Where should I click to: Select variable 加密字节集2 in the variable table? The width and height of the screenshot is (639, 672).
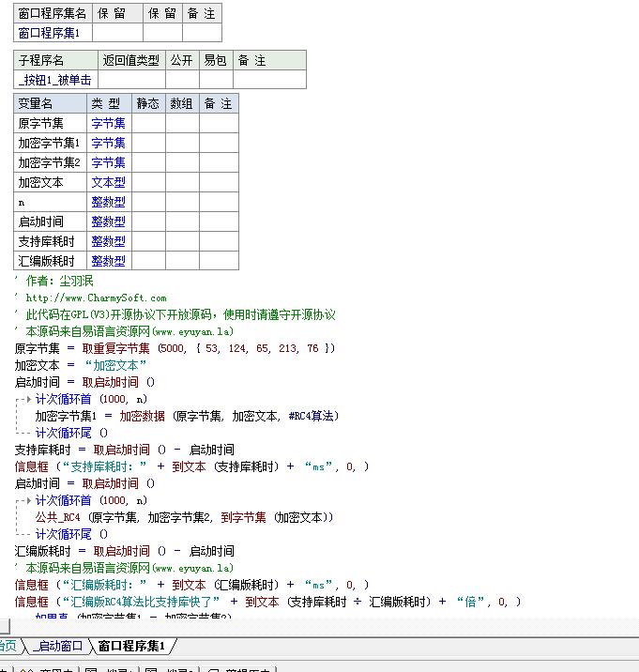click(50, 162)
